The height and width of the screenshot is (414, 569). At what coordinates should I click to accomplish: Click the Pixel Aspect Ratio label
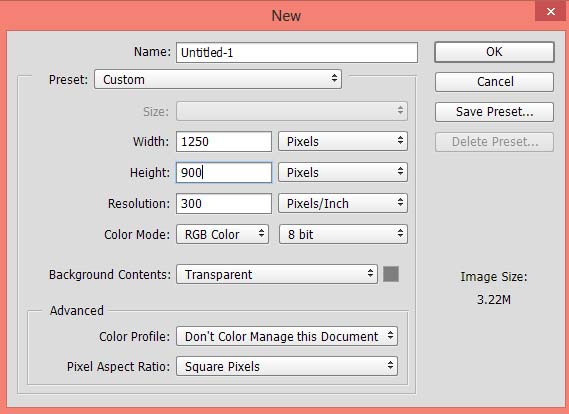coord(118,366)
